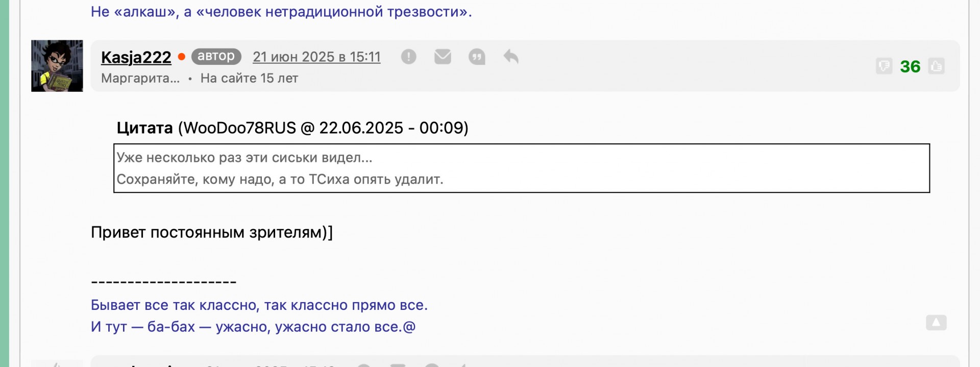This screenshot has width=980, height=367.
Task: Quote this comment with quotation marks icon
Action: (477, 57)
